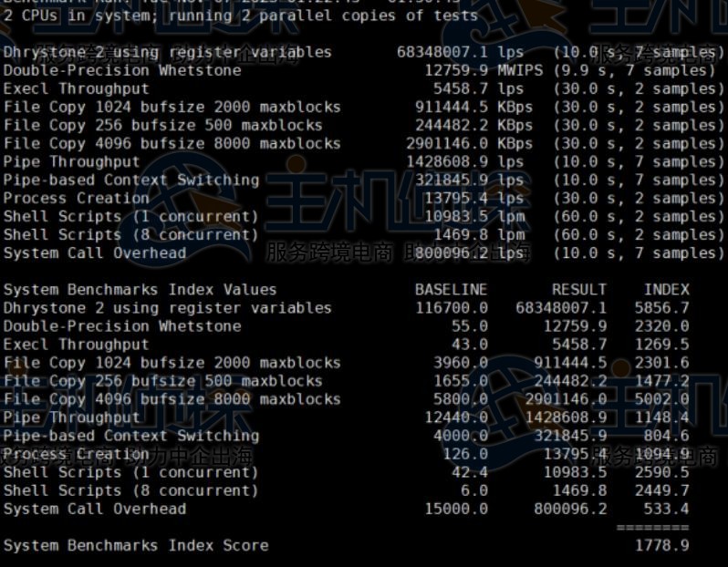Select index value '533.4'
728x567 pixels.
[x=666, y=509]
